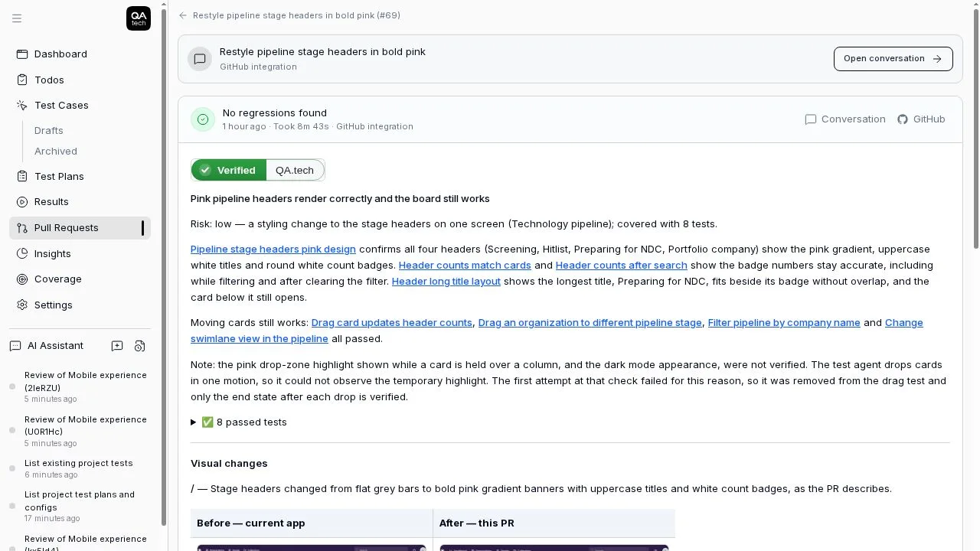The height and width of the screenshot is (551, 980).
Task: Open Pipeline stage headers pink design test
Action: (273, 249)
